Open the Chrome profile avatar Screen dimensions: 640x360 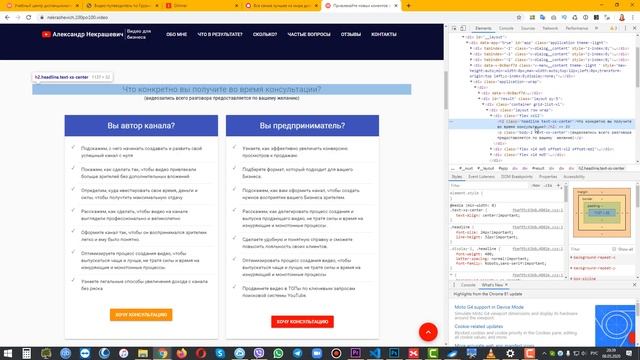tap(622, 17)
